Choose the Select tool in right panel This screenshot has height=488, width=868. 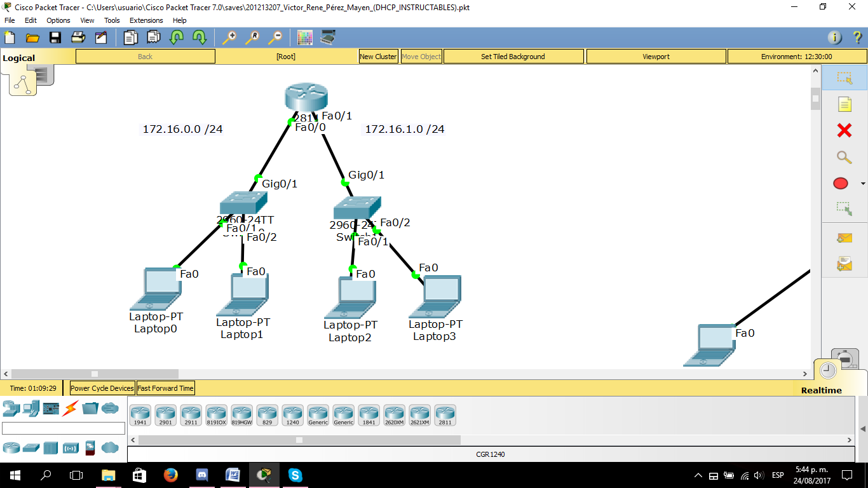pos(844,78)
